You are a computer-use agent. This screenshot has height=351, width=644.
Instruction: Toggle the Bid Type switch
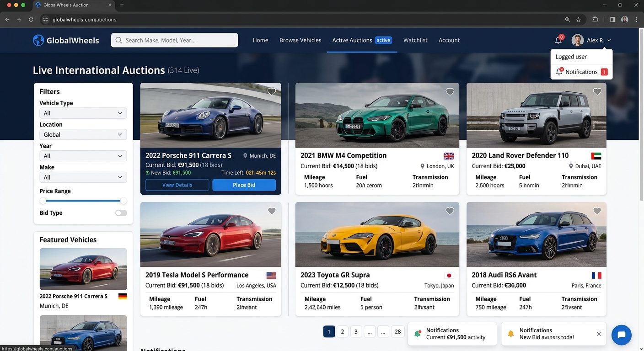pos(121,213)
